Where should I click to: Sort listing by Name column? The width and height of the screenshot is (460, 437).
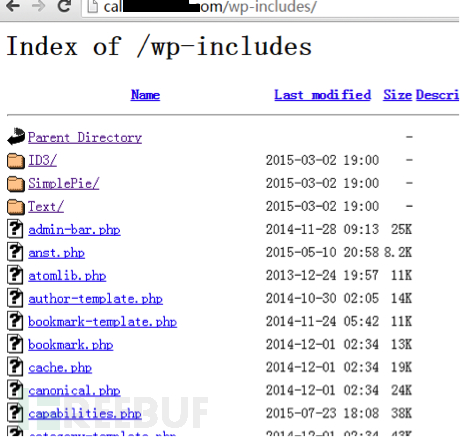click(x=145, y=95)
